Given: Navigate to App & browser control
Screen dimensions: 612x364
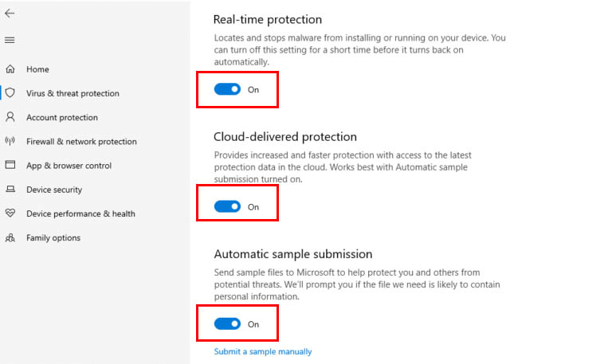Looking at the screenshot, I should click(x=69, y=166).
